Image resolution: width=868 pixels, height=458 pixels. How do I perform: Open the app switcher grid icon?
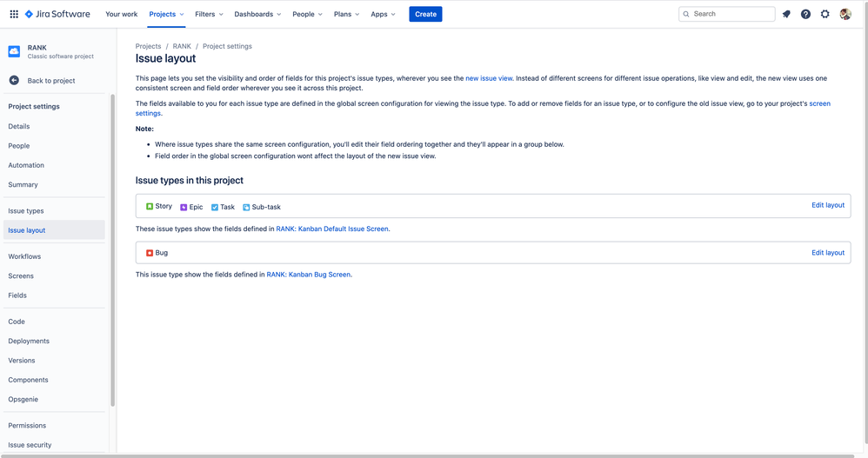14,14
